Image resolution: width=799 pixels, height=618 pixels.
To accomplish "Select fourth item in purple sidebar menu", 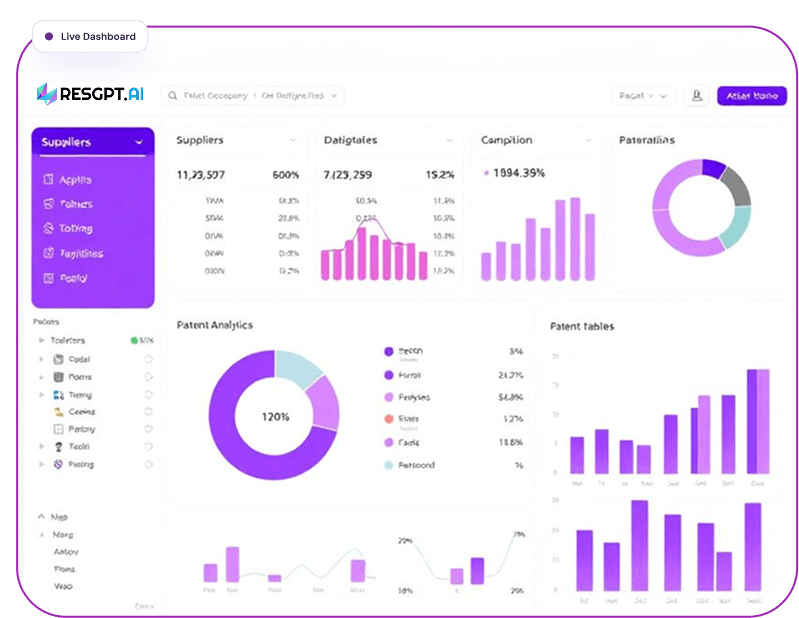I will pyautogui.click(x=80, y=254).
